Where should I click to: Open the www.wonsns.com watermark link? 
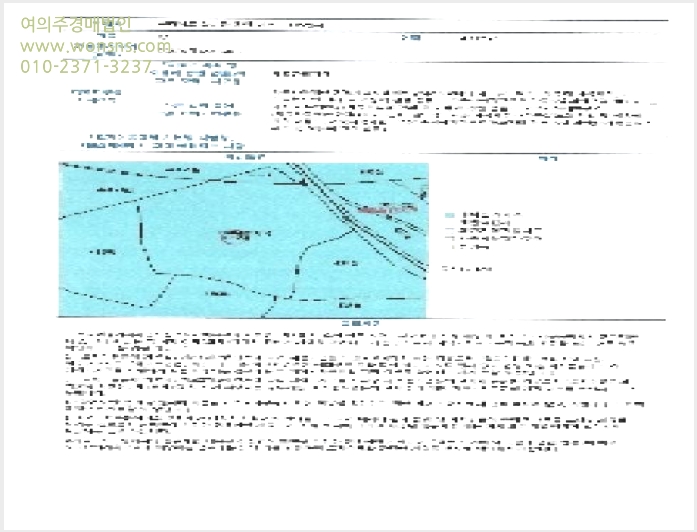coord(96,46)
